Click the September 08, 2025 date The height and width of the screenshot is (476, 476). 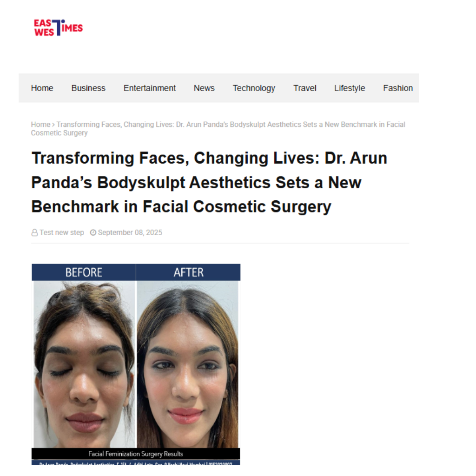(130, 232)
